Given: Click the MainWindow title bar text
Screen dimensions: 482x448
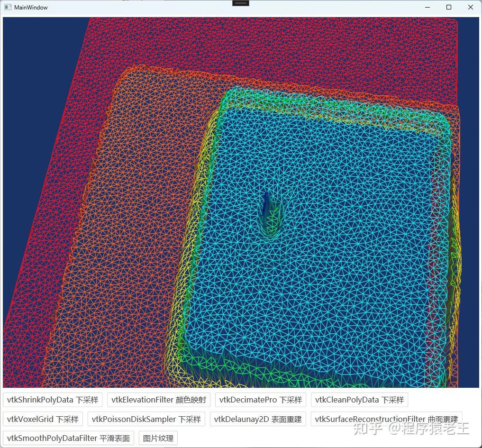Looking at the screenshot, I should click(30, 7).
